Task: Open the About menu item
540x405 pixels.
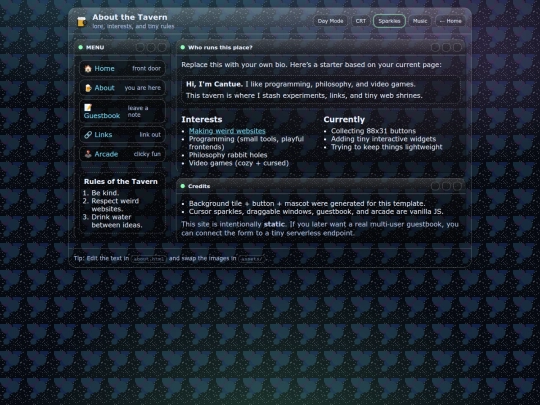Action: 122,88
